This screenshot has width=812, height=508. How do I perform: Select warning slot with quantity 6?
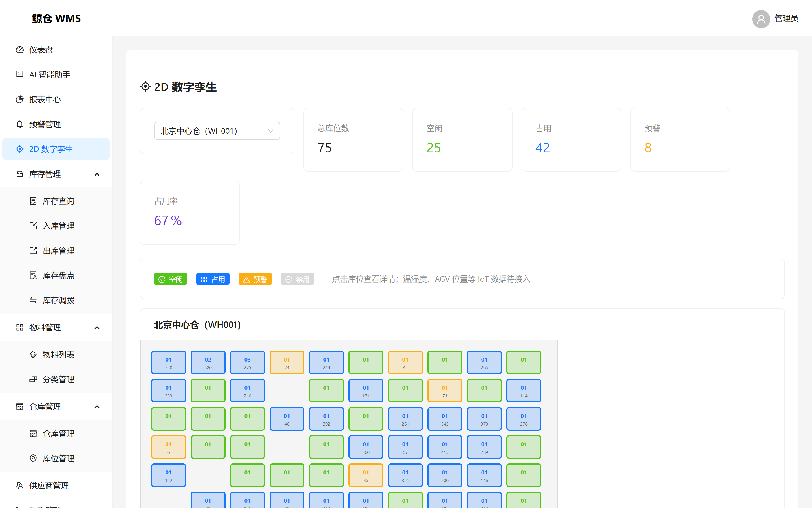[x=168, y=447]
